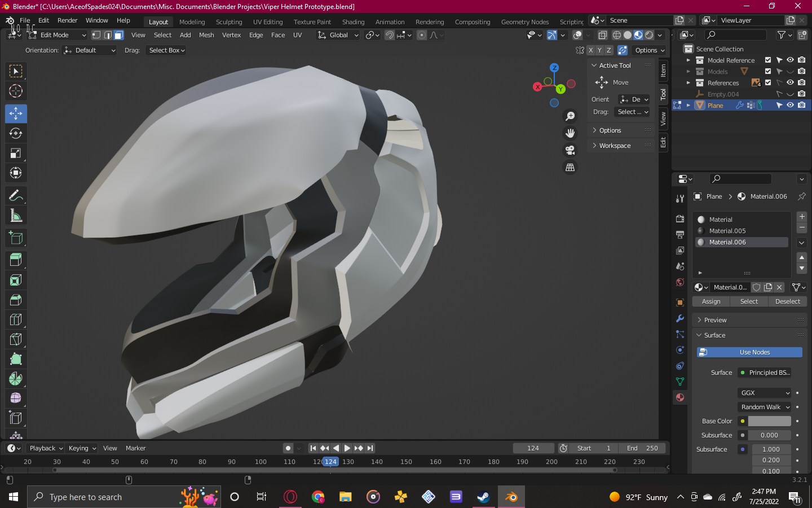Click the Add Cube tool
This screenshot has width=812, height=508.
(16, 238)
